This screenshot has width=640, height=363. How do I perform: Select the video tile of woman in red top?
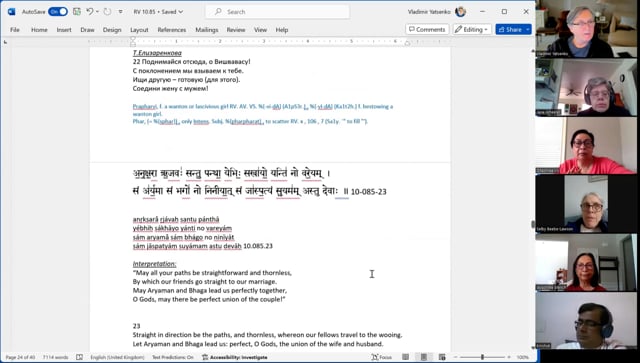coord(586,146)
